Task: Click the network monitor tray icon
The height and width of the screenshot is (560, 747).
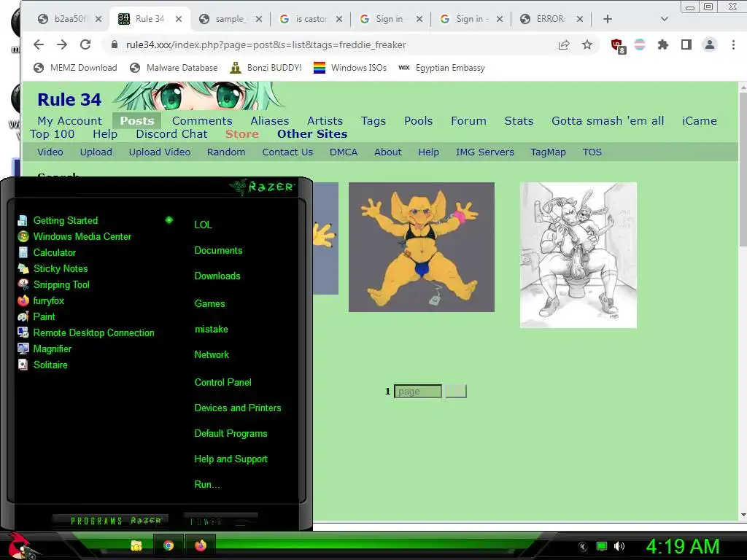Action: coord(602,546)
